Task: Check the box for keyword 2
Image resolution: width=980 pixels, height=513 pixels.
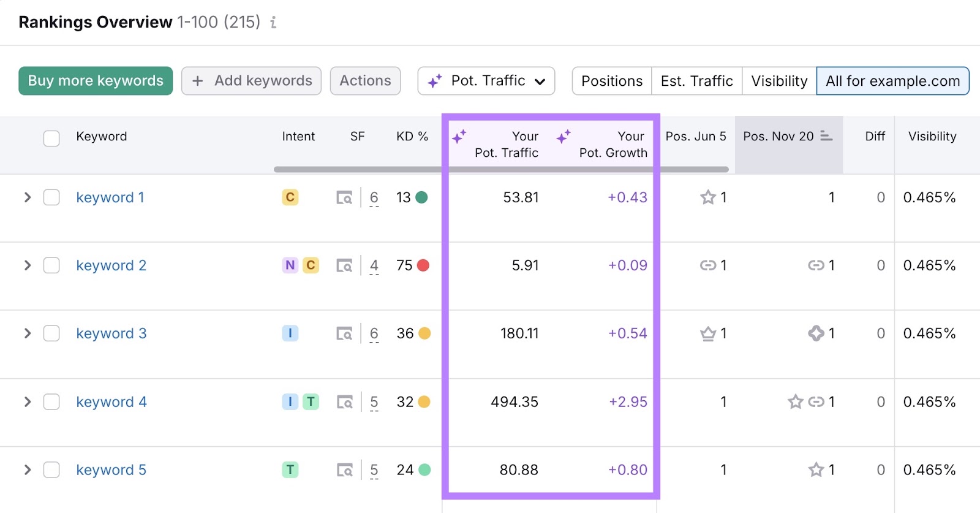Action: [51, 266]
